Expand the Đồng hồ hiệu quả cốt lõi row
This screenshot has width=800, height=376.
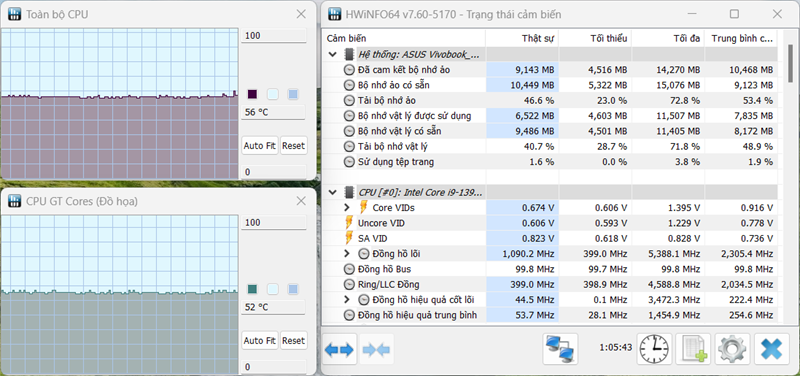(x=347, y=299)
